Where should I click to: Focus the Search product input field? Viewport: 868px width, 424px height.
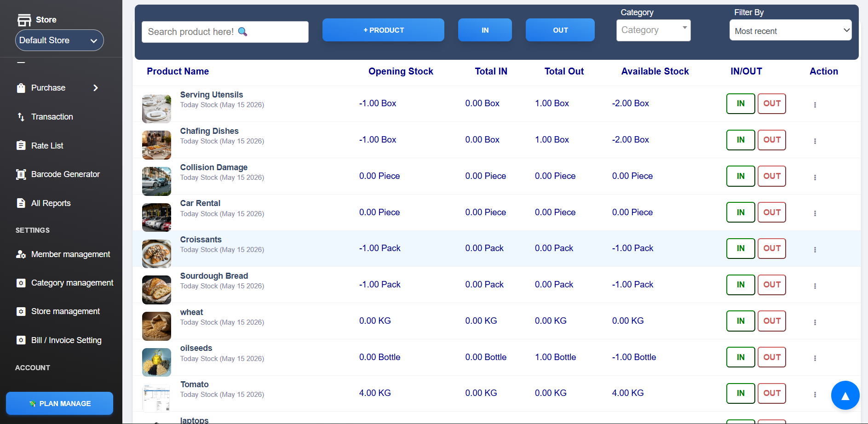tap(225, 32)
